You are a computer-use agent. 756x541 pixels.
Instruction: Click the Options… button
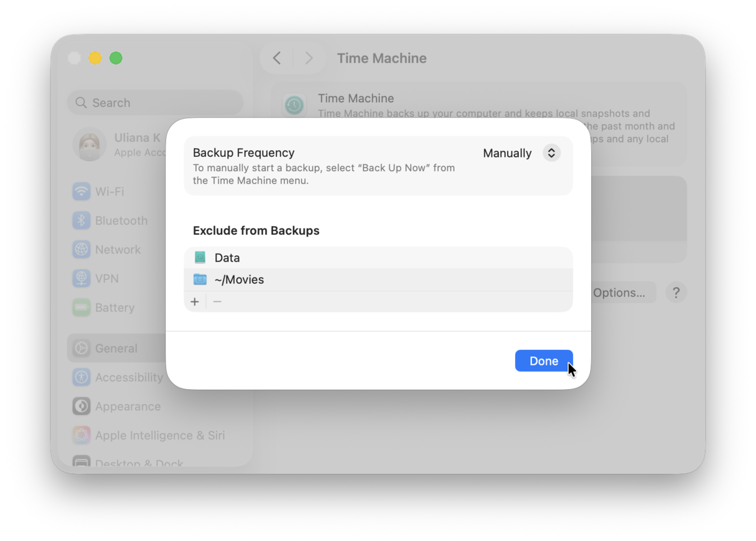pyautogui.click(x=624, y=292)
